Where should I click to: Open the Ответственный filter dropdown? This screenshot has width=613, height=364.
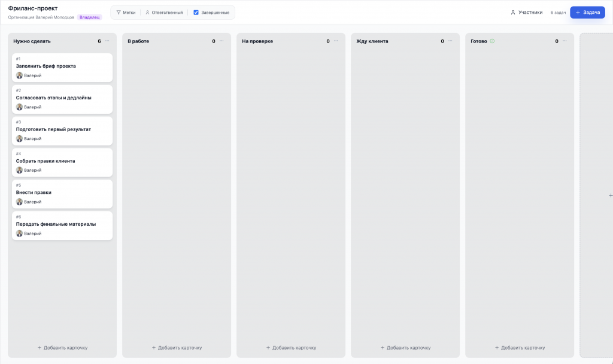pyautogui.click(x=164, y=13)
